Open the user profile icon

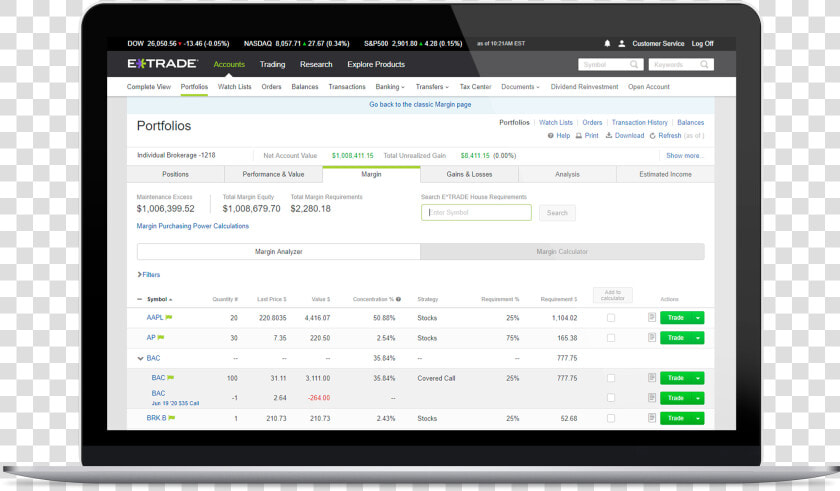click(621, 43)
